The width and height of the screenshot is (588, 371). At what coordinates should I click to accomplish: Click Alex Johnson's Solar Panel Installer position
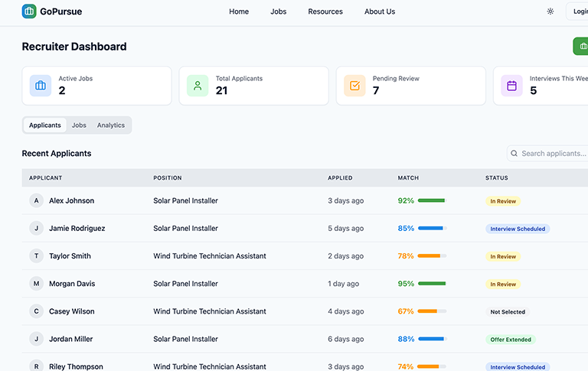click(185, 200)
